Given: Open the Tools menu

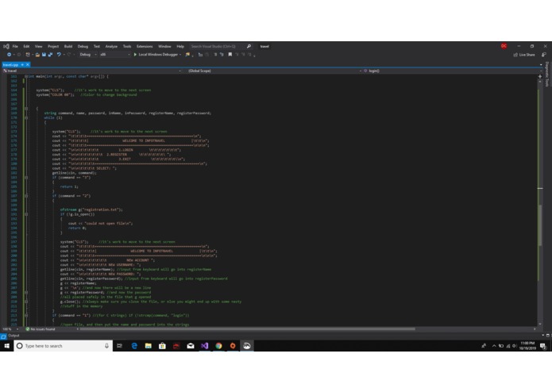Looking at the screenshot, I should point(127,46).
